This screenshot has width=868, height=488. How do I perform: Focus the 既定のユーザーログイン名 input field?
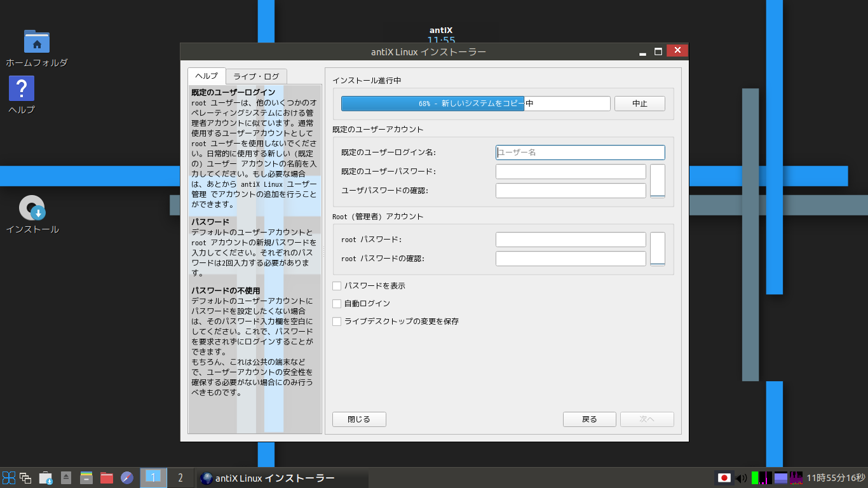(580, 152)
